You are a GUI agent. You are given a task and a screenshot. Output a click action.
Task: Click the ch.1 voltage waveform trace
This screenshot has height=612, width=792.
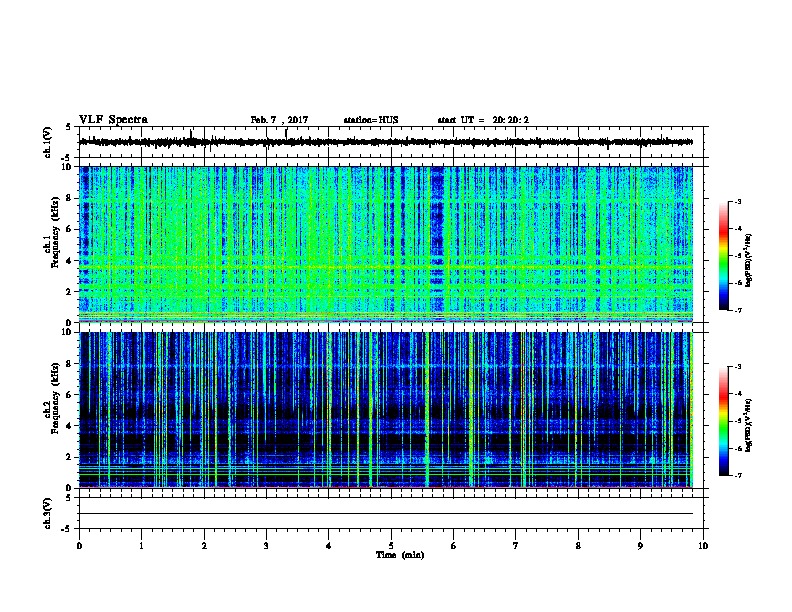[x=386, y=142]
